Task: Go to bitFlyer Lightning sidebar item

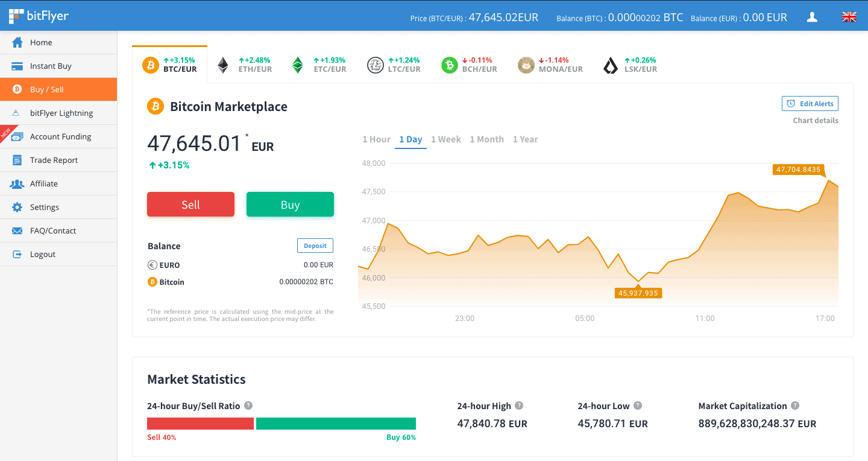Action: click(58, 113)
